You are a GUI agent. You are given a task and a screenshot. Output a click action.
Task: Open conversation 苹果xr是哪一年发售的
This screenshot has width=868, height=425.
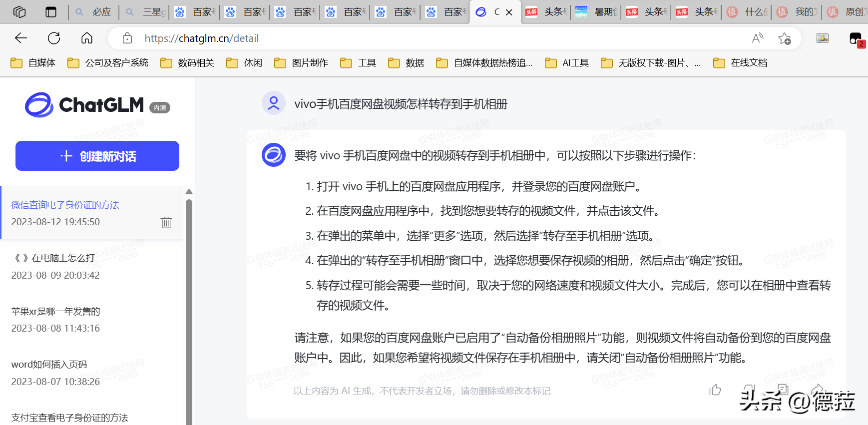91,320
